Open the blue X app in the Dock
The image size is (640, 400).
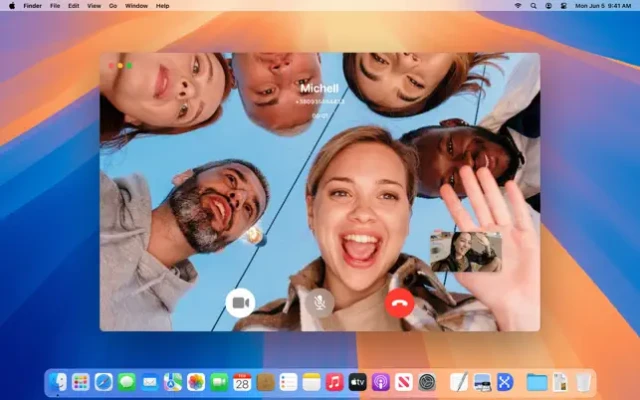coord(505,382)
